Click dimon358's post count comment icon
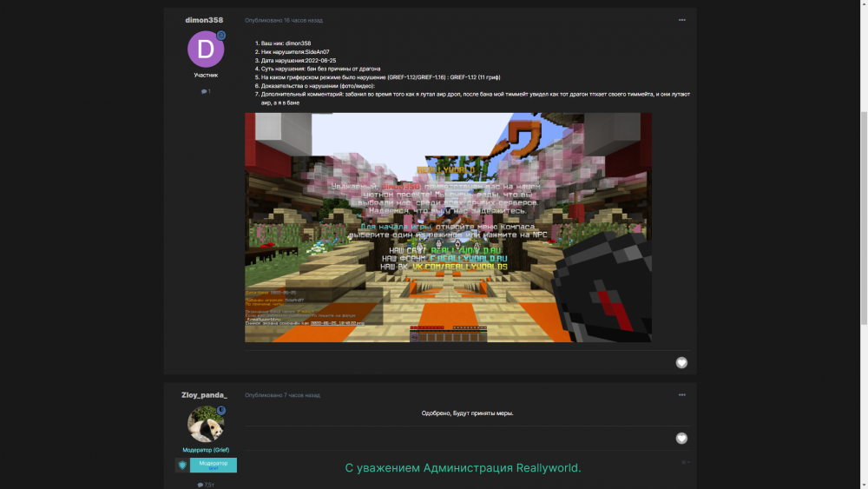 [x=206, y=91]
